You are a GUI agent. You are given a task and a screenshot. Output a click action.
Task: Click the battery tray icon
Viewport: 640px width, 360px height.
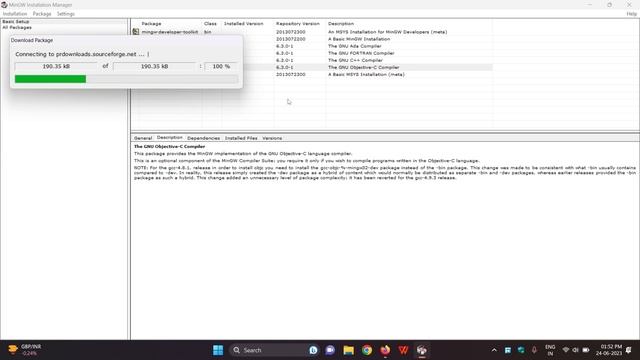[586, 350]
